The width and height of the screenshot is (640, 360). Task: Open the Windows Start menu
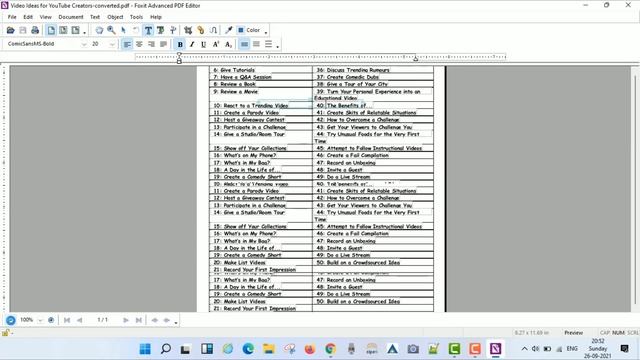(145, 349)
